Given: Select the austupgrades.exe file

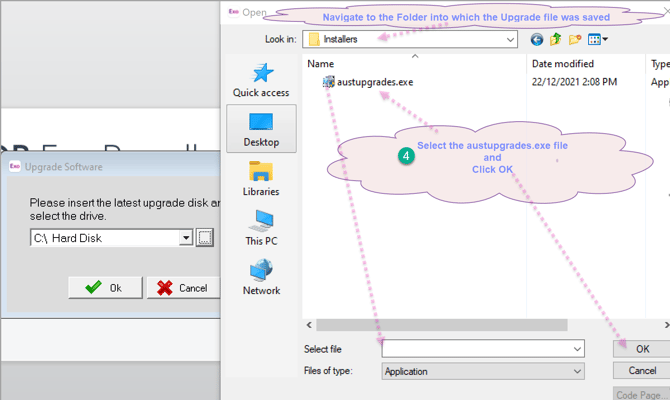Looking at the screenshot, I should click(368, 82).
